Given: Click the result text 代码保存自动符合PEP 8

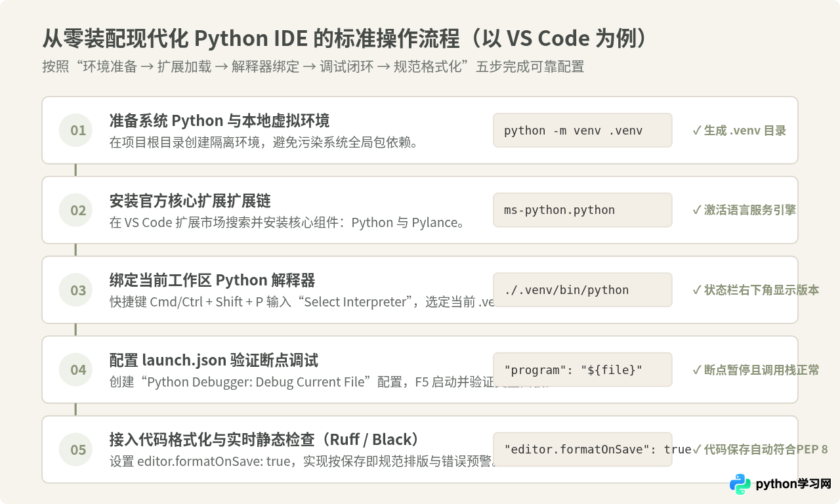Looking at the screenshot, I should pyautogui.click(x=760, y=450).
